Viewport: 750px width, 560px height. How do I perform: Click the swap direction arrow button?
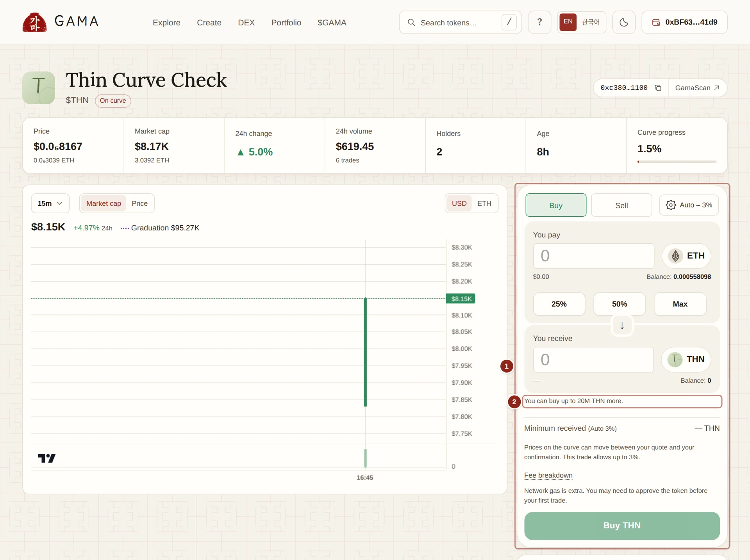click(622, 325)
